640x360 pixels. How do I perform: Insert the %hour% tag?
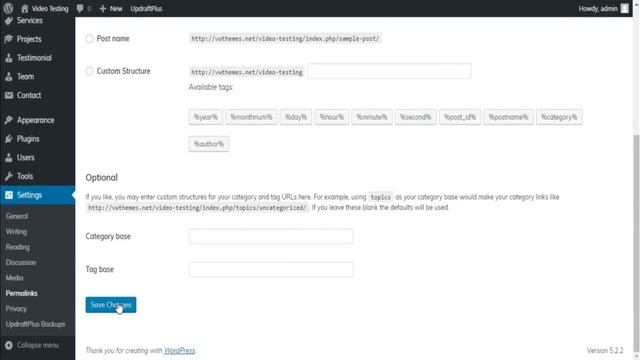coord(331,117)
